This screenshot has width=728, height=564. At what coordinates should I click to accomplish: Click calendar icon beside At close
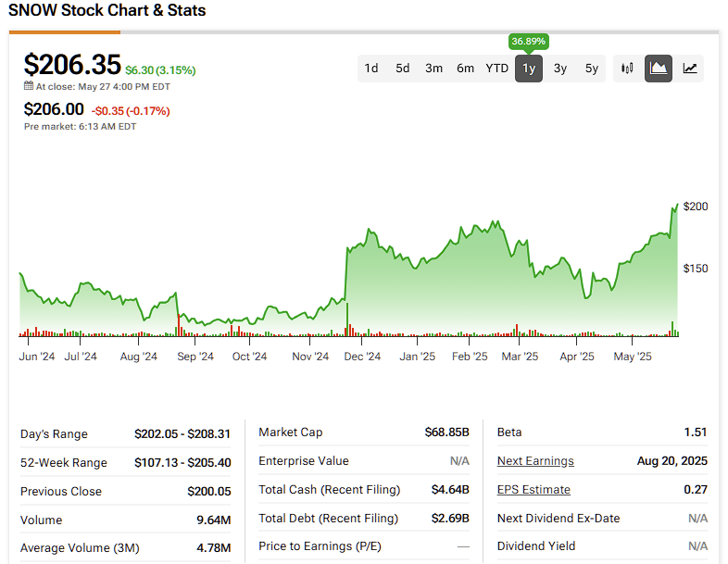tap(29, 86)
